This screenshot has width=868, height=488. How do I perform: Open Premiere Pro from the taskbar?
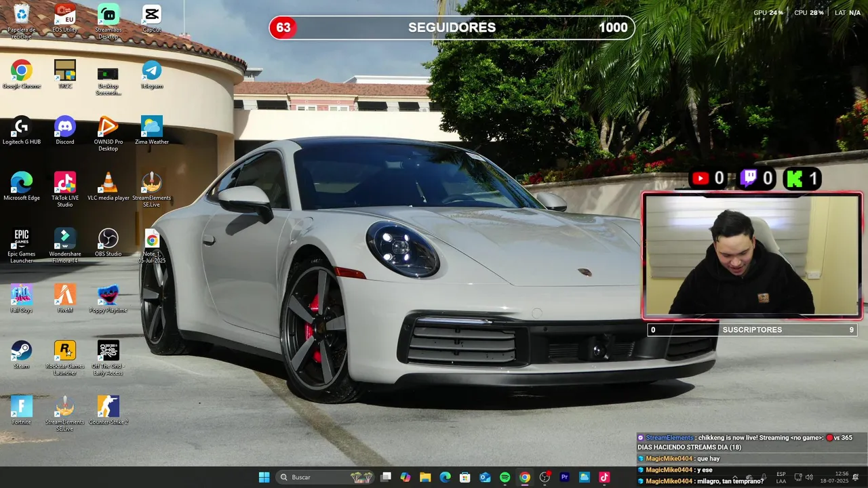[x=564, y=477]
